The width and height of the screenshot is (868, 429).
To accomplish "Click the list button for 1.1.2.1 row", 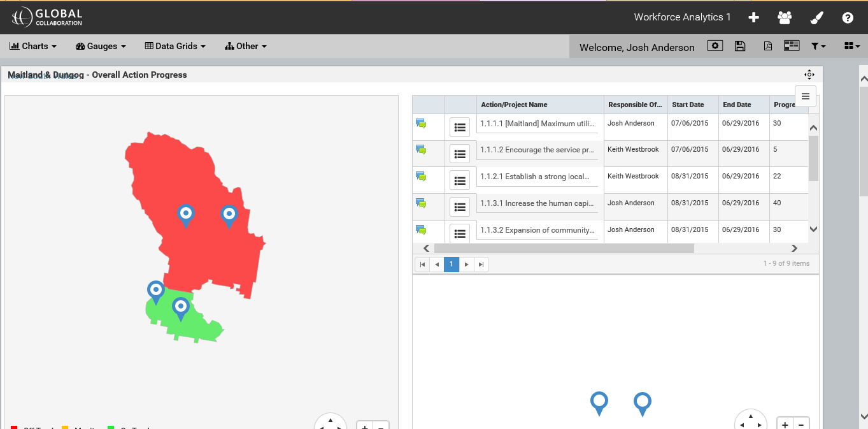I will 460,180.
